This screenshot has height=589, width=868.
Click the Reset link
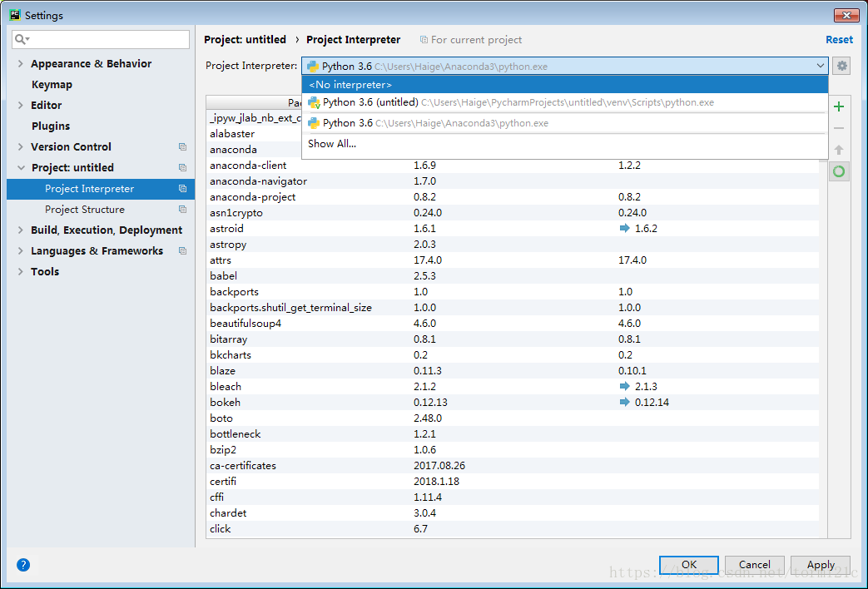pos(839,40)
